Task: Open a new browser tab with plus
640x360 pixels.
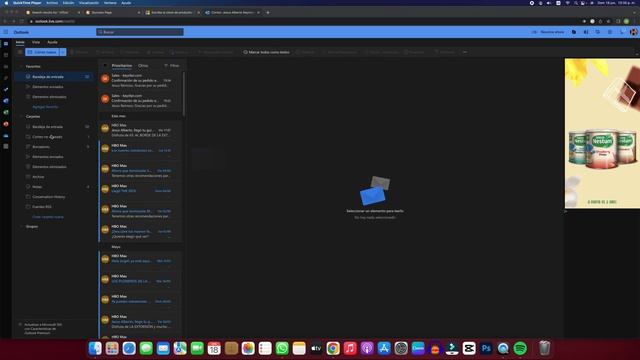Action: pyautogui.click(x=268, y=13)
